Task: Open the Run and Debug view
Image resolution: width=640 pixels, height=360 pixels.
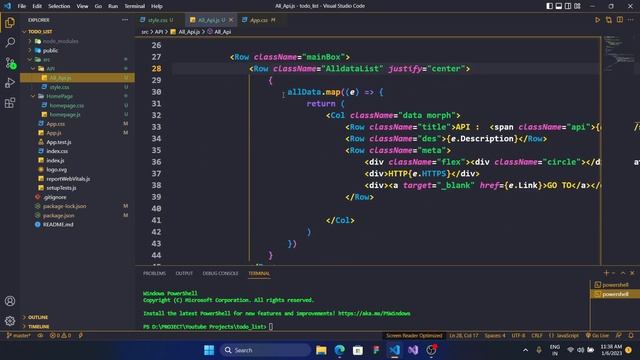Action: pyautogui.click(x=10, y=83)
